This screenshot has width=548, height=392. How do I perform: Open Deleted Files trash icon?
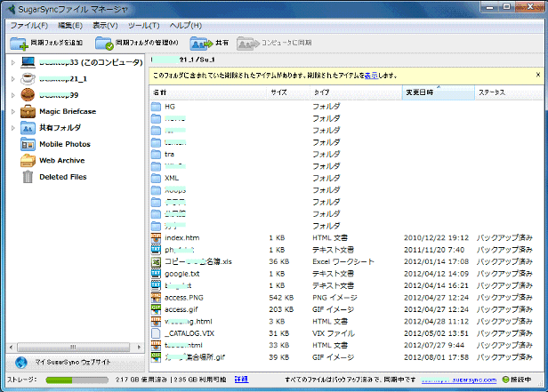tap(28, 177)
